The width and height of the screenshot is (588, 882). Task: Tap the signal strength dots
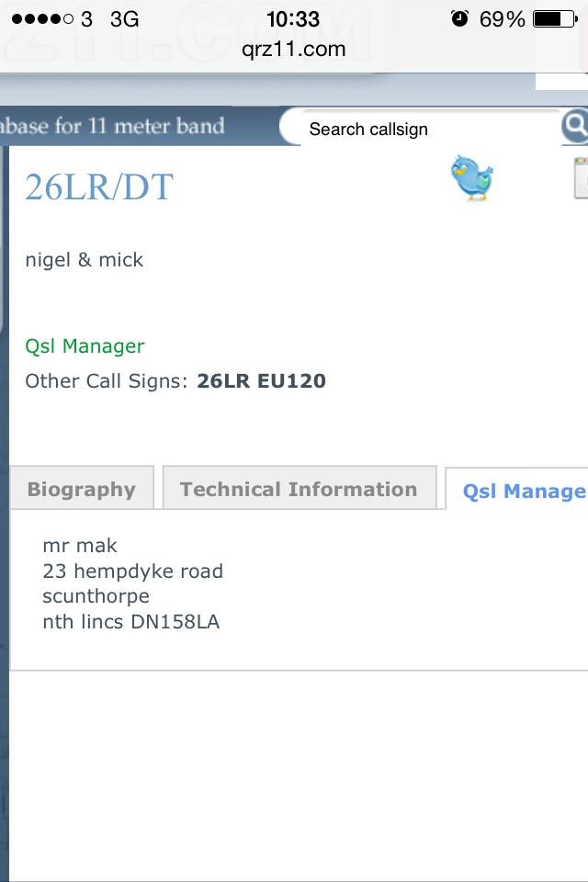pyautogui.click(x=42, y=19)
